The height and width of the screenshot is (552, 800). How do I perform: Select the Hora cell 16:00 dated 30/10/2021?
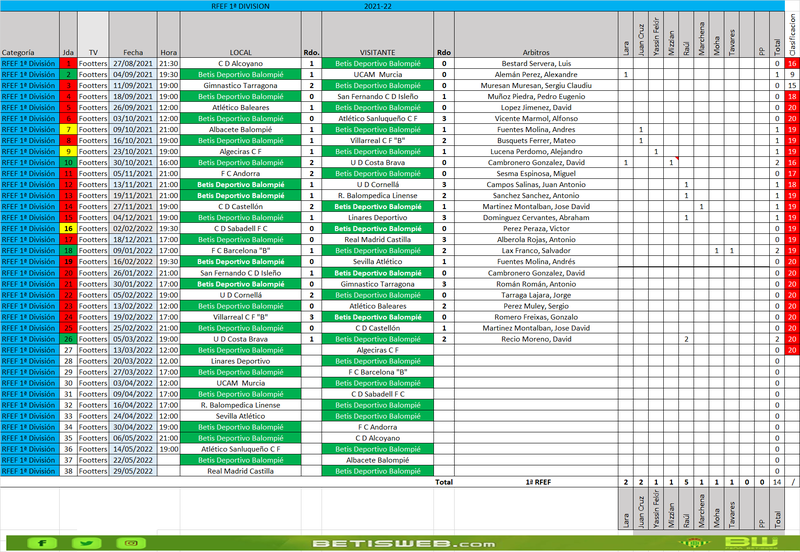168,163
